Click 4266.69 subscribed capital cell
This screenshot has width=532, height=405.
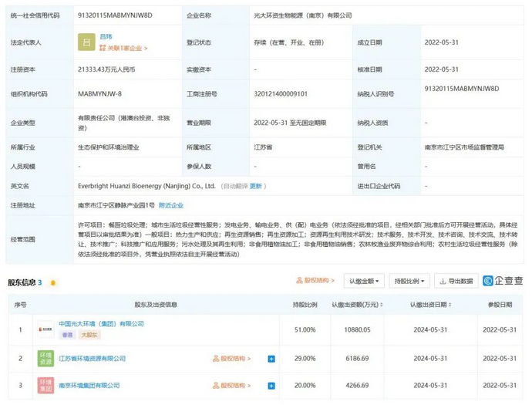point(357,385)
